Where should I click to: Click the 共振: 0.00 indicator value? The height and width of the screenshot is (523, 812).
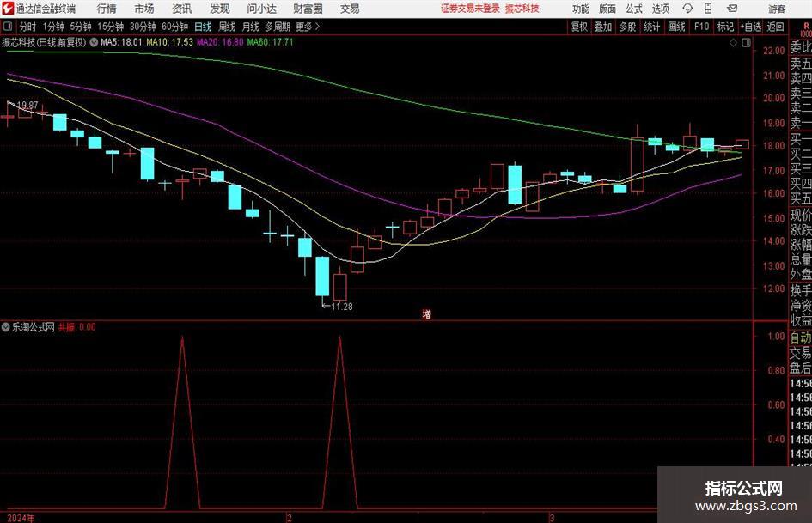coord(77,327)
